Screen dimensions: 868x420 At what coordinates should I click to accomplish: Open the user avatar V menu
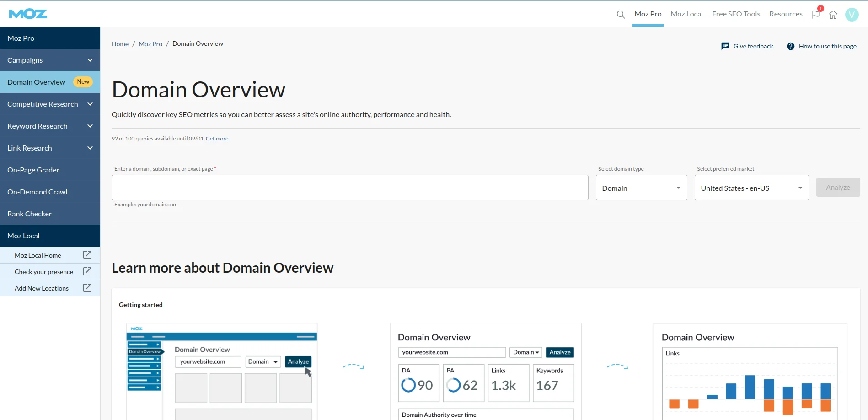click(x=852, y=15)
